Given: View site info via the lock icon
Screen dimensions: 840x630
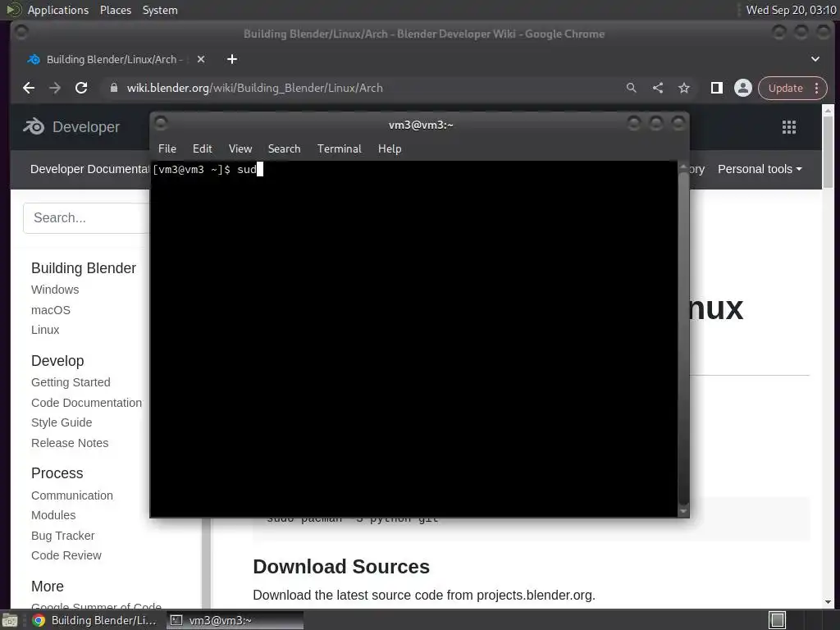Looking at the screenshot, I should 113,88.
